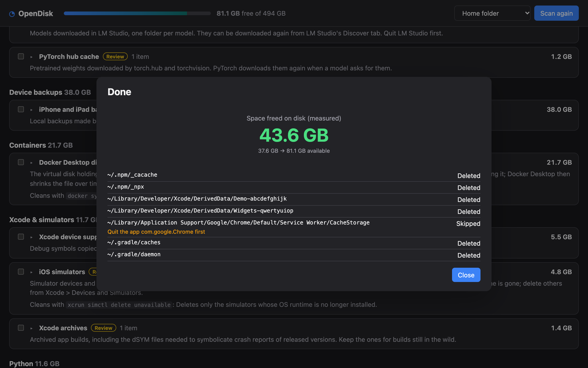Screen dimensions: 588x368
Task: Click the DerivedData/Widgets-qwertyuiop path
Action: coord(200,210)
